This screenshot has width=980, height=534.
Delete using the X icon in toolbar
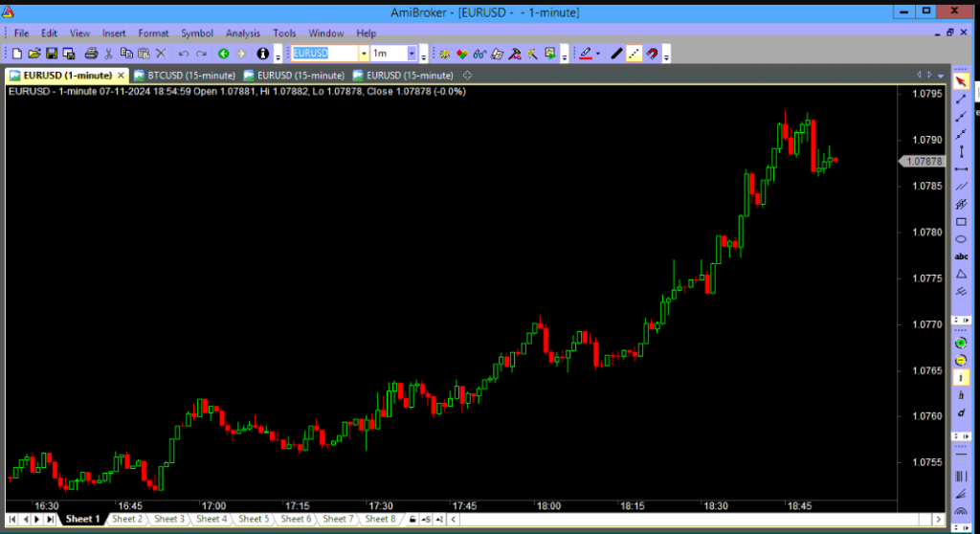[x=161, y=54]
